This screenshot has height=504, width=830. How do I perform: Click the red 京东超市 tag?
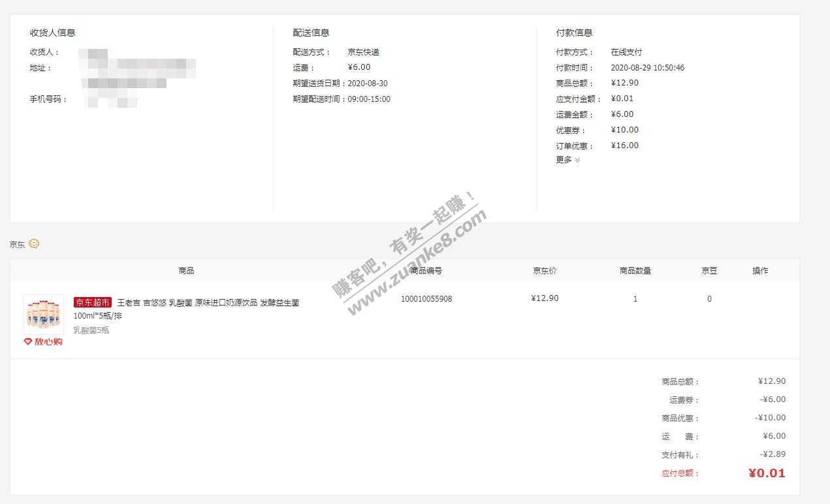(x=92, y=303)
